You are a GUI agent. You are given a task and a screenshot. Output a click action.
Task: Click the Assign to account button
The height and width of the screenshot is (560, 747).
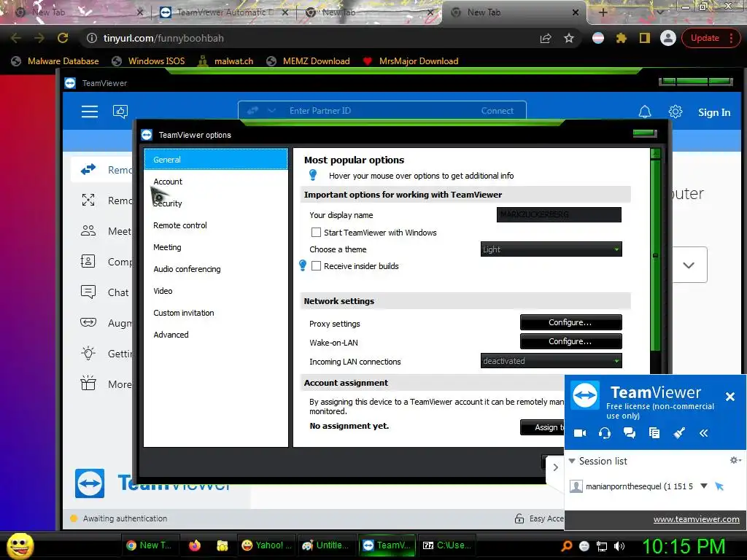(543, 427)
